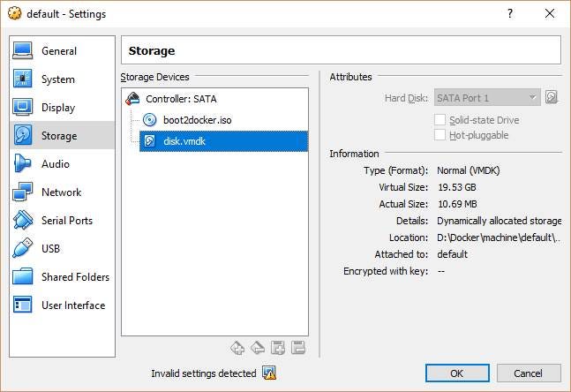Screen dimensions: 571x392
Task: Click the Dynamically allocated storage details value
Action: [x=500, y=221]
